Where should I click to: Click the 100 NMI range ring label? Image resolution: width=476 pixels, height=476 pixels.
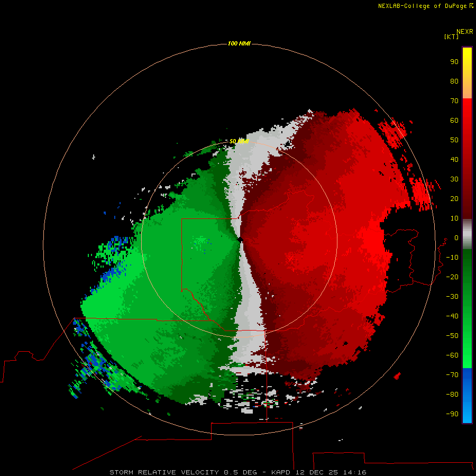click(239, 43)
